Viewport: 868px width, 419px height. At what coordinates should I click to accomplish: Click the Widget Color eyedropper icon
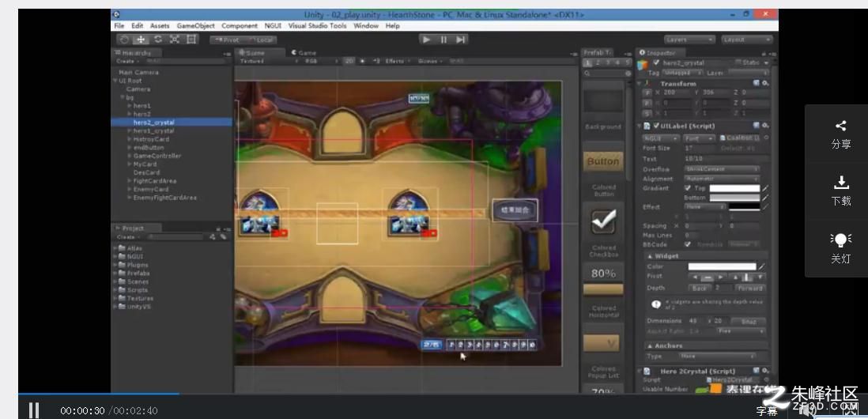[x=762, y=266]
